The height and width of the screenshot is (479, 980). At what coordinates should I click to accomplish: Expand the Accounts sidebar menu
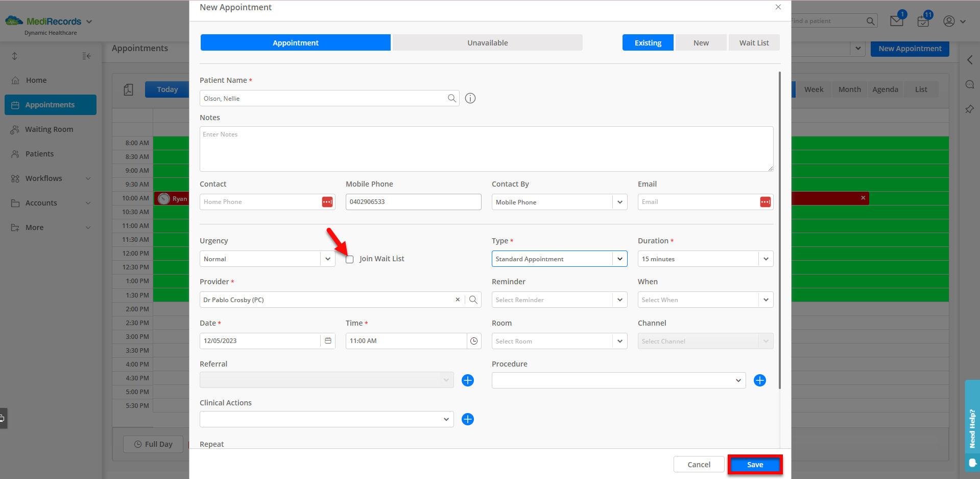pos(52,203)
